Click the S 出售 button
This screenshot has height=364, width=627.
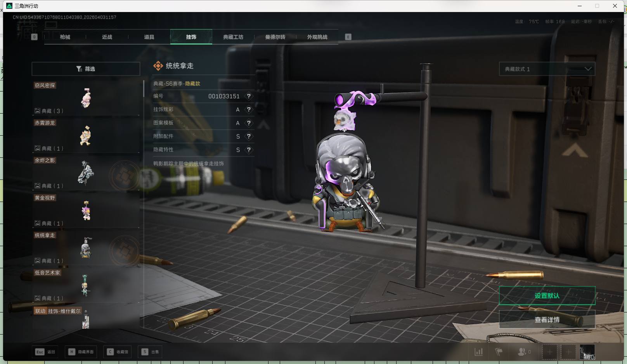point(151,352)
